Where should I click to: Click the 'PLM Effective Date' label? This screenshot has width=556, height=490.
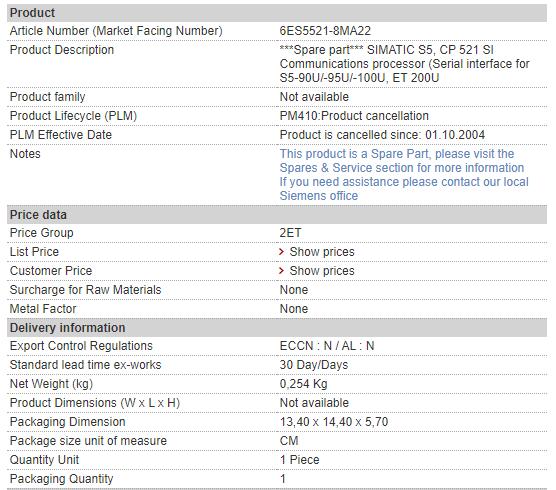click(x=61, y=135)
